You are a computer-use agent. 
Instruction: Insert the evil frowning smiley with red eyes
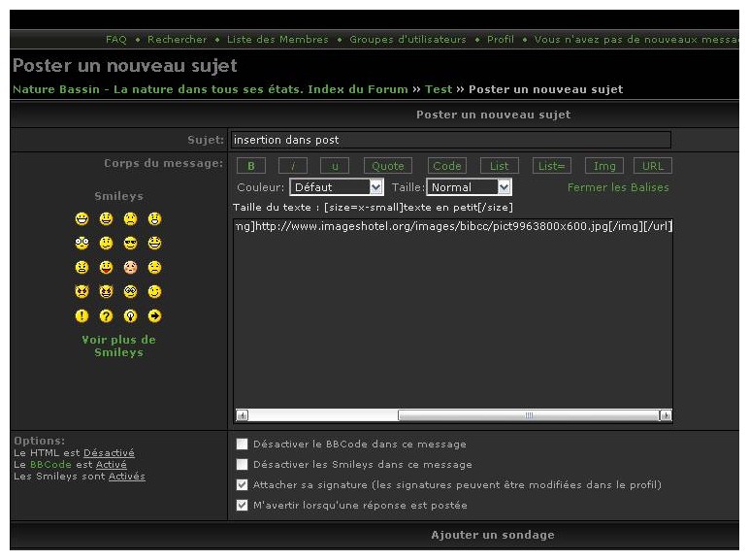tap(81, 291)
